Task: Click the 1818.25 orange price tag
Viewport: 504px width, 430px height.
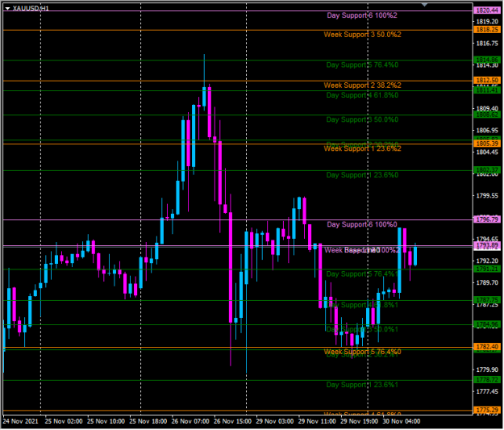Action: 487,30
